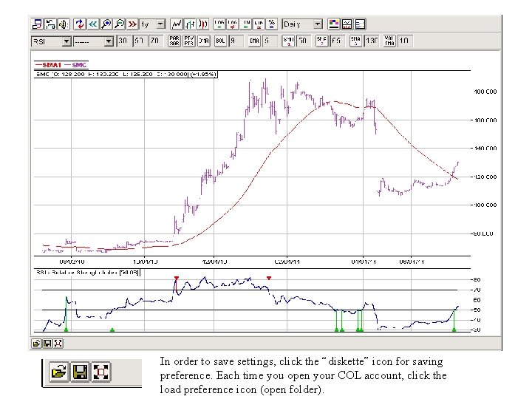Click the speaker sound icon in the toolbar
532x399 pixels.
coord(64,24)
